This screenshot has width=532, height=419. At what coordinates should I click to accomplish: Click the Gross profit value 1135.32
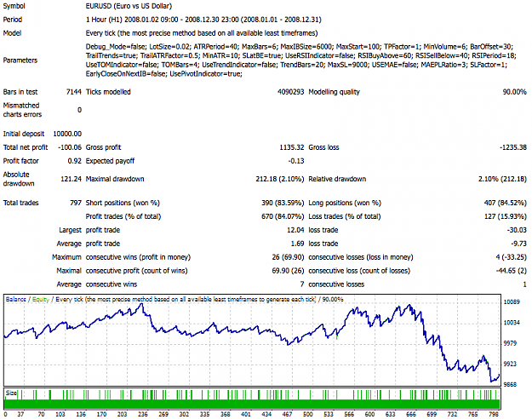point(292,147)
